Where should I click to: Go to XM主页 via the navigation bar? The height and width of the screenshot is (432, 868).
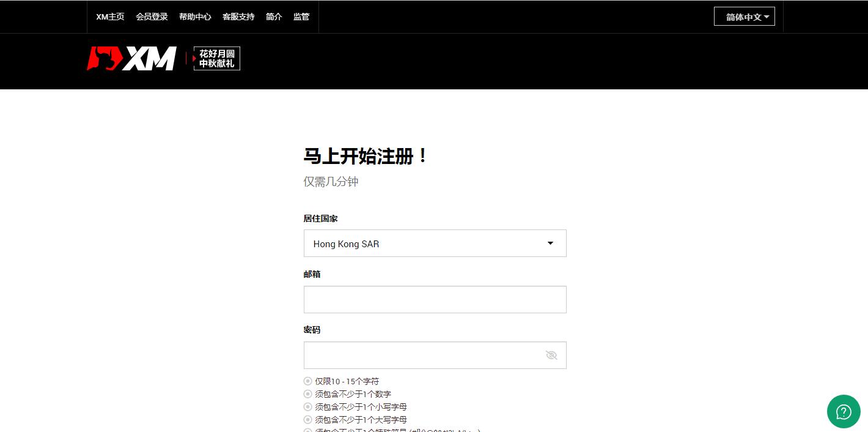(x=110, y=17)
